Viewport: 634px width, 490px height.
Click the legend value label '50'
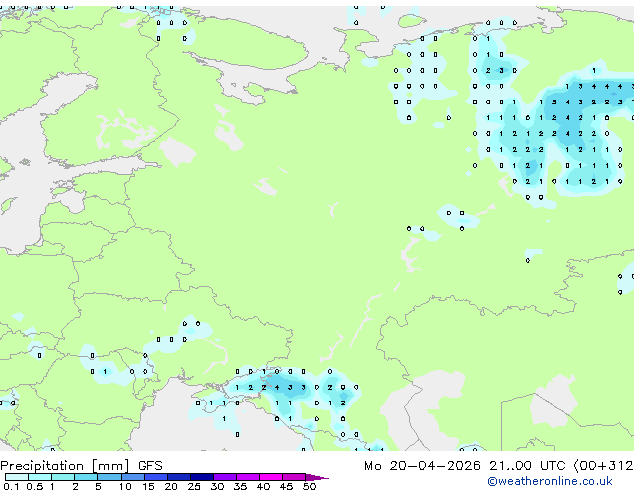309,486
